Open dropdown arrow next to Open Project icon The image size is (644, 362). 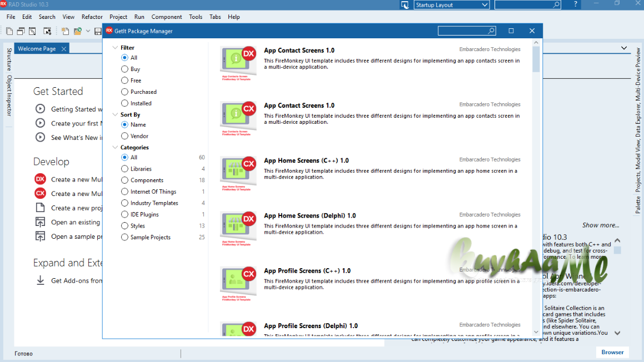[88, 31]
